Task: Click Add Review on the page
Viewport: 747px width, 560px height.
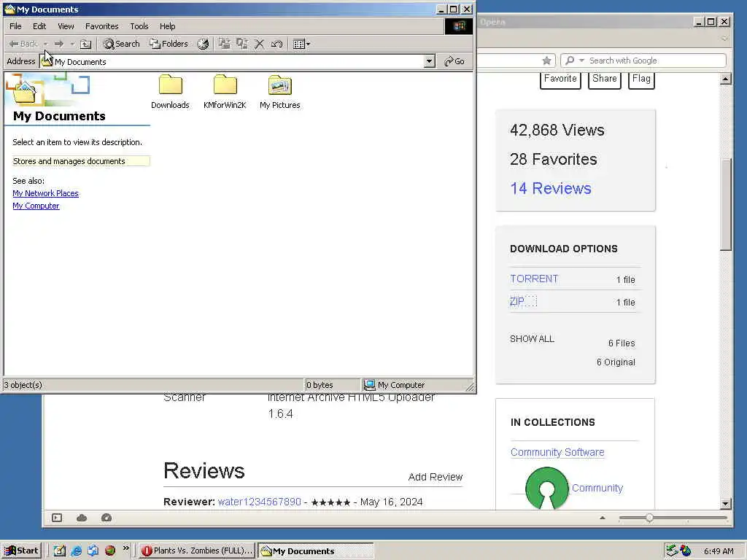Action: (436, 477)
